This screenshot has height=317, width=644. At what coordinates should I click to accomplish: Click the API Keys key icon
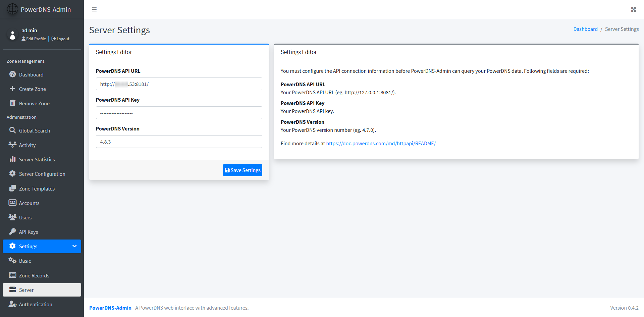pos(12,232)
